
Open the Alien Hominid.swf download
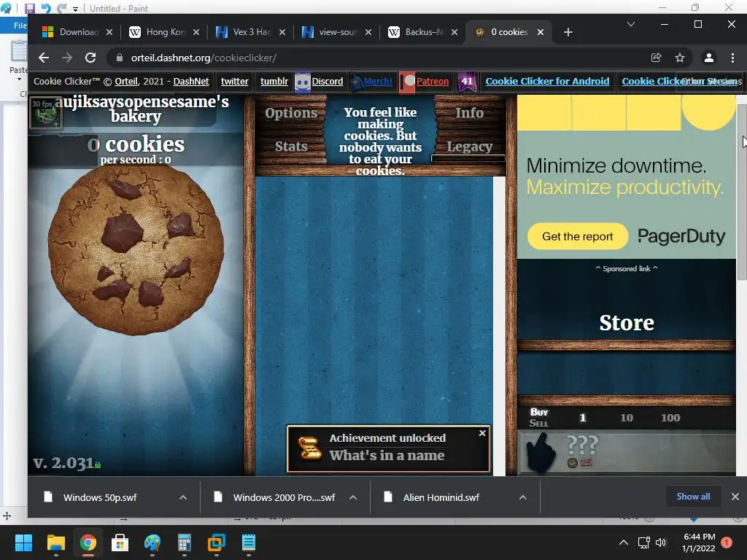[x=441, y=497]
